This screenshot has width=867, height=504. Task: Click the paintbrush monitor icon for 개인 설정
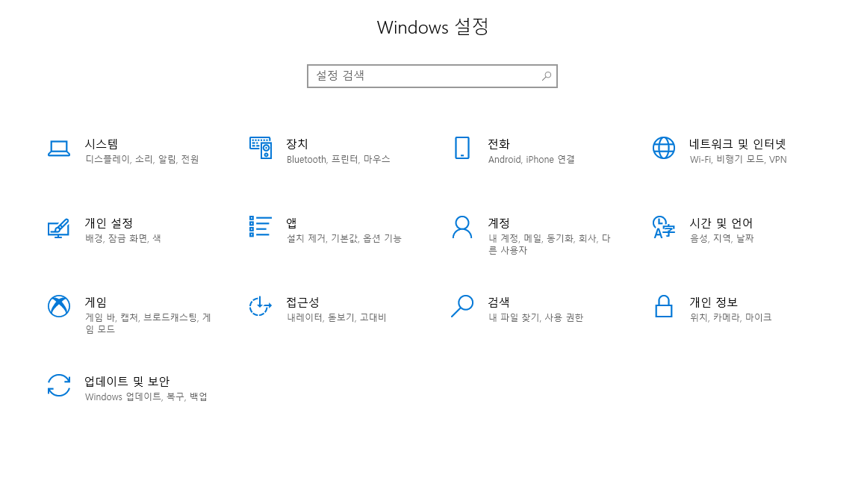[x=58, y=228]
